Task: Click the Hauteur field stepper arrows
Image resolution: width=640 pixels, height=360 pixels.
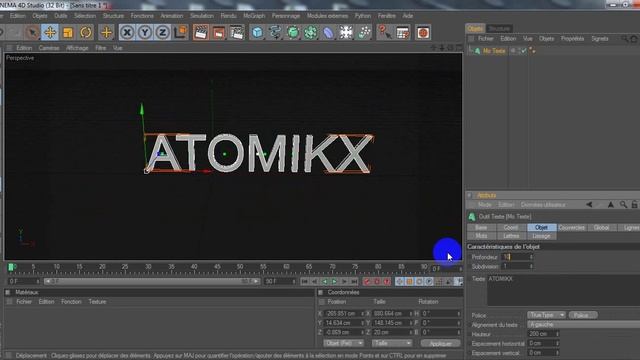Action: click(x=557, y=334)
